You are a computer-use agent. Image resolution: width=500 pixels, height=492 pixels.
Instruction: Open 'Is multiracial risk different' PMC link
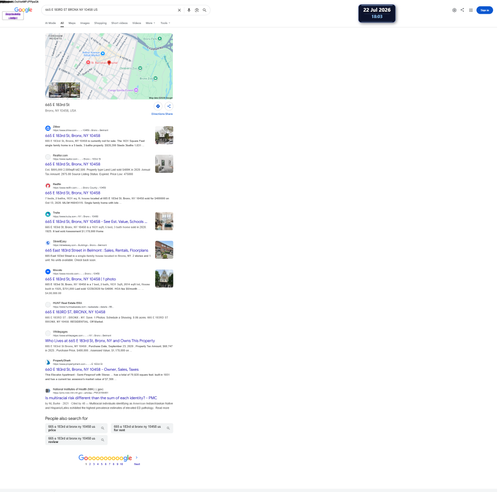(x=101, y=398)
